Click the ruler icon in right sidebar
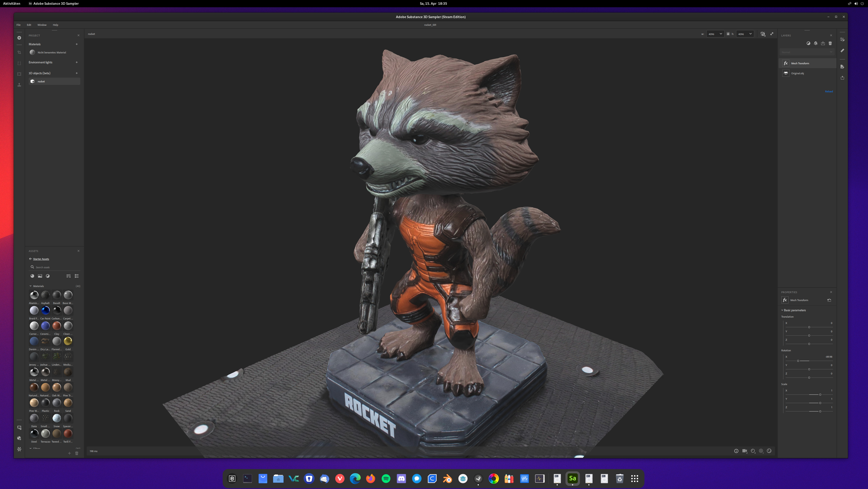868x489 pixels. 842,50
